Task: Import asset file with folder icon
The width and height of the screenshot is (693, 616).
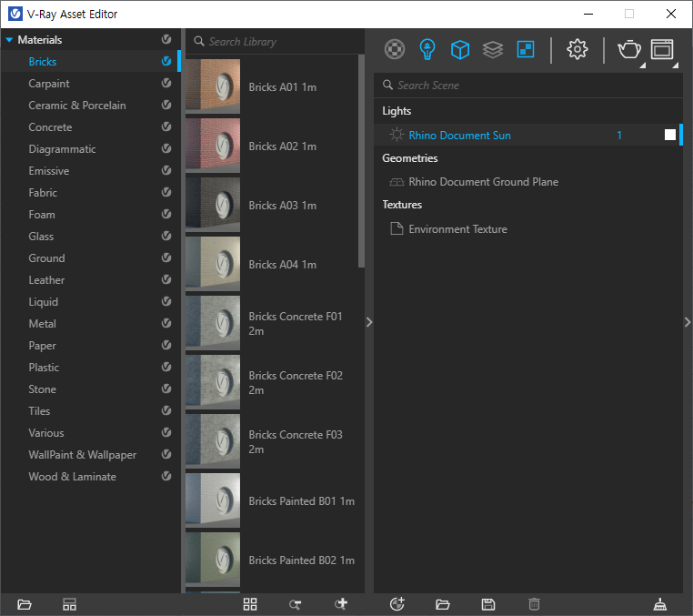Action: 442,604
